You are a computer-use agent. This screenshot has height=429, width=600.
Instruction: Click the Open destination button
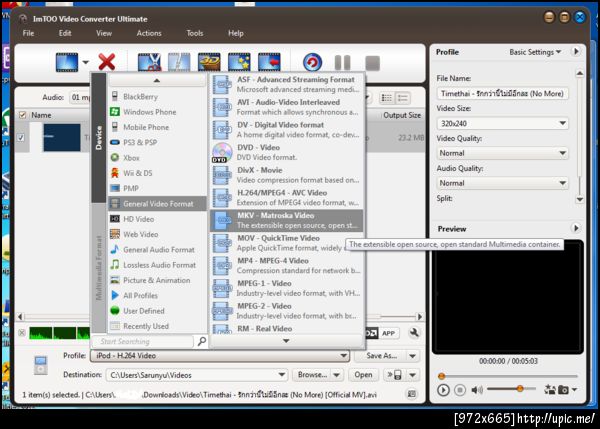point(363,375)
